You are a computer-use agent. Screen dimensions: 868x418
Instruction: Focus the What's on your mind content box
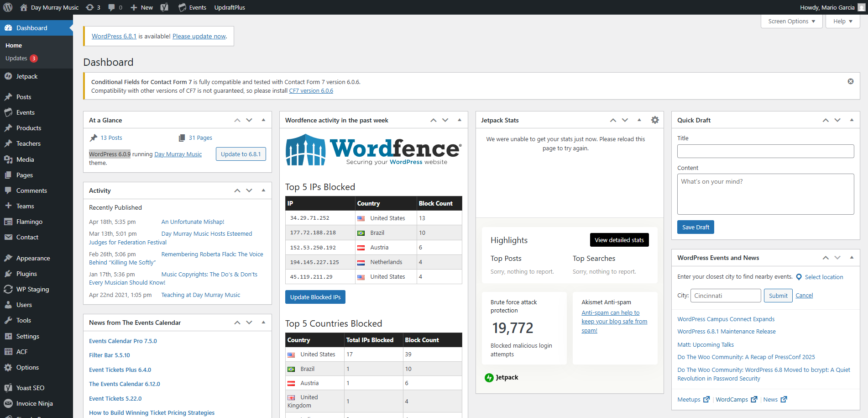[x=765, y=194]
